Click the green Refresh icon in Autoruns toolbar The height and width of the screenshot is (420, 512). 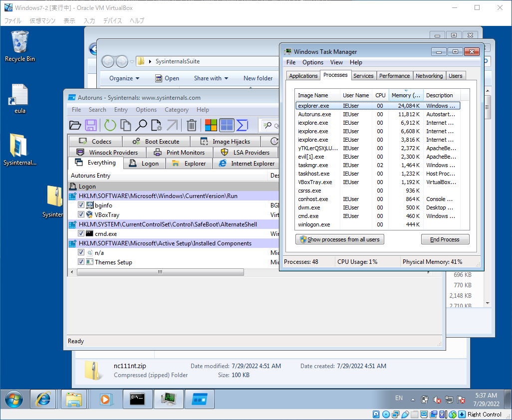[110, 125]
